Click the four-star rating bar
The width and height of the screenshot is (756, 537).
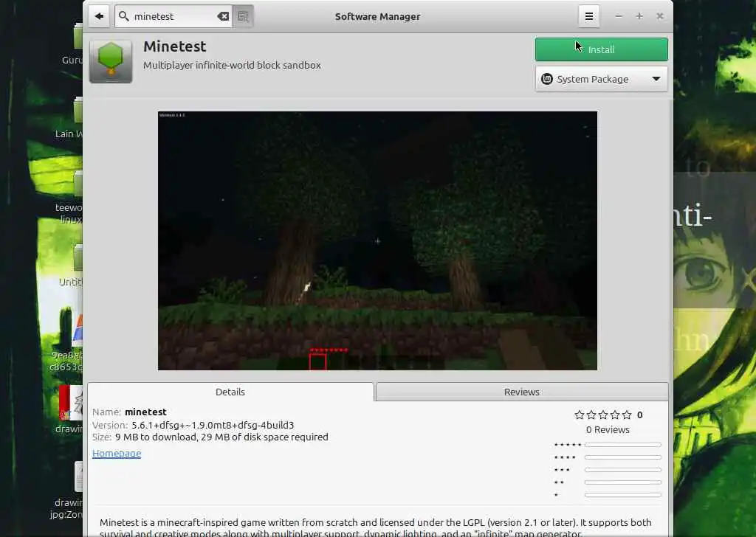(623, 457)
